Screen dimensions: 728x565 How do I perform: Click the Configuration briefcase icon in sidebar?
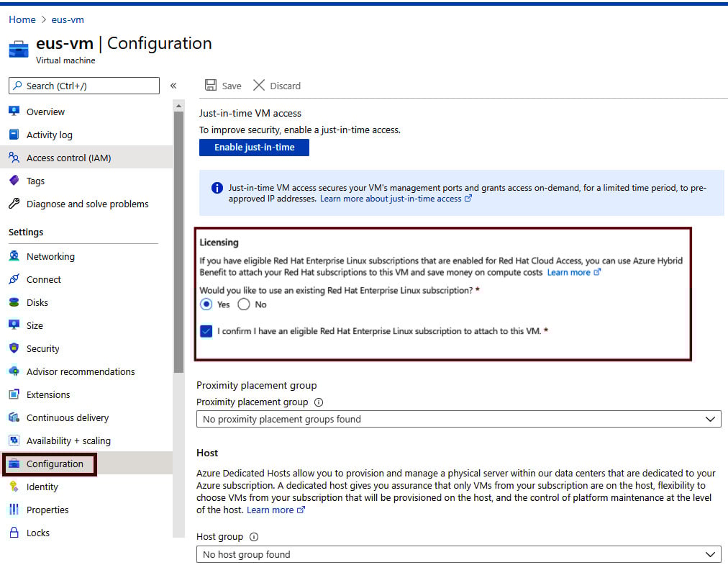pos(14,464)
